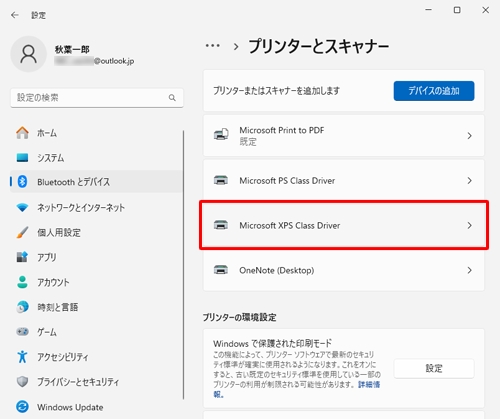The height and width of the screenshot is (419, 500).
Task: Click the 既定 status under Print to PDF
Action: point(248,142)
